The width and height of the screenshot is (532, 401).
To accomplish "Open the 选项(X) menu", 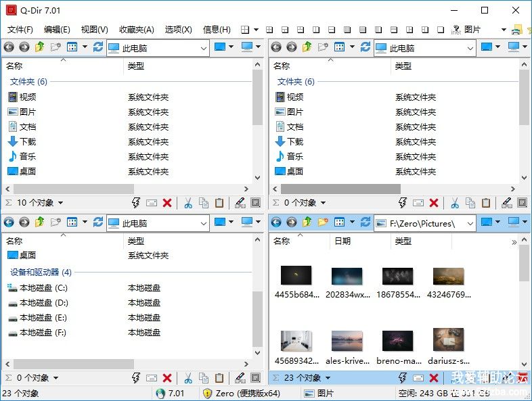I will point(179,30).
